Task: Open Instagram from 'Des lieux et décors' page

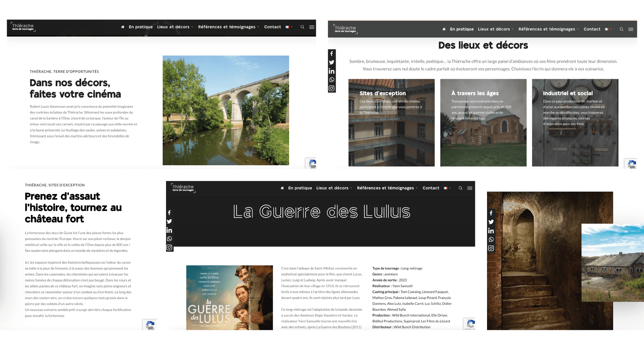Action: tap(332, 88)
